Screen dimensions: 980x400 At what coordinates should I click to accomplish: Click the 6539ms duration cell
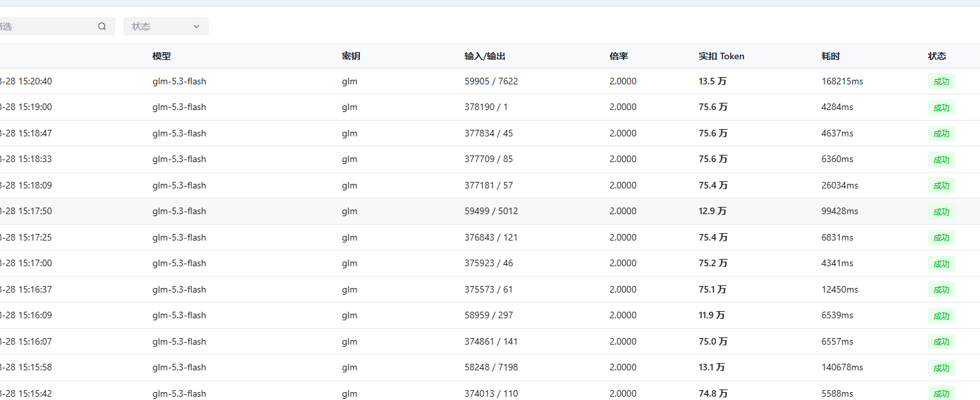pyautogui.click(x=838, y=315)
